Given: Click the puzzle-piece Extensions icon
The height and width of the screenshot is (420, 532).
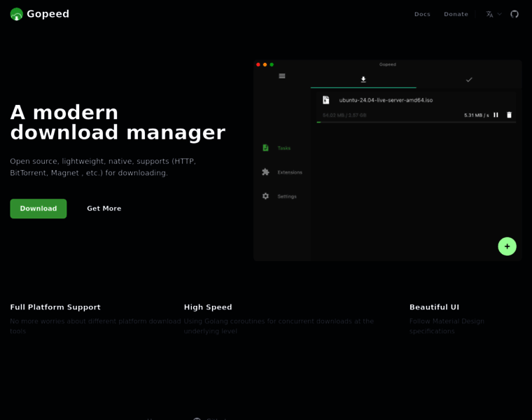Looking at the screenshot, I should coord(266,172).
